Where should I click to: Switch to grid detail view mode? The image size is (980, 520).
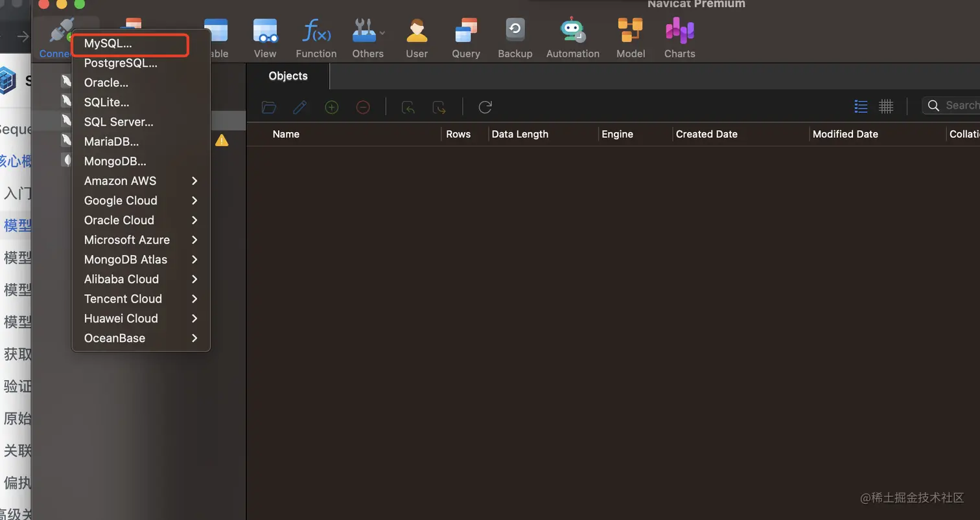[886, 106]
